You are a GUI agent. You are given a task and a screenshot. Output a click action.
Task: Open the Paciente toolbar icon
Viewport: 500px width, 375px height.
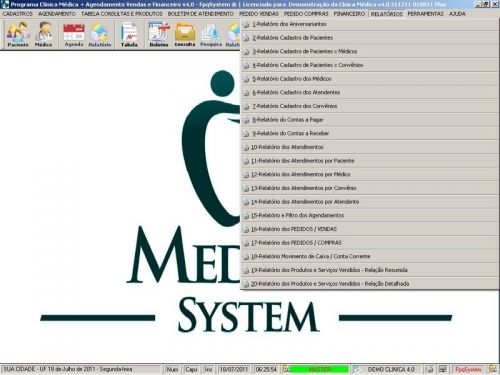tap(18, 34)
